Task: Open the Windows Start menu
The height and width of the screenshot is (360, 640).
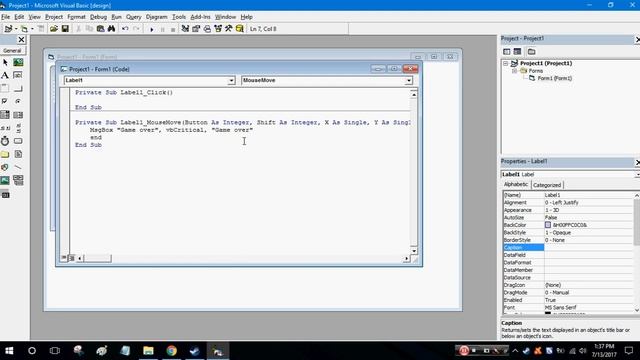Action: point(9,351)
